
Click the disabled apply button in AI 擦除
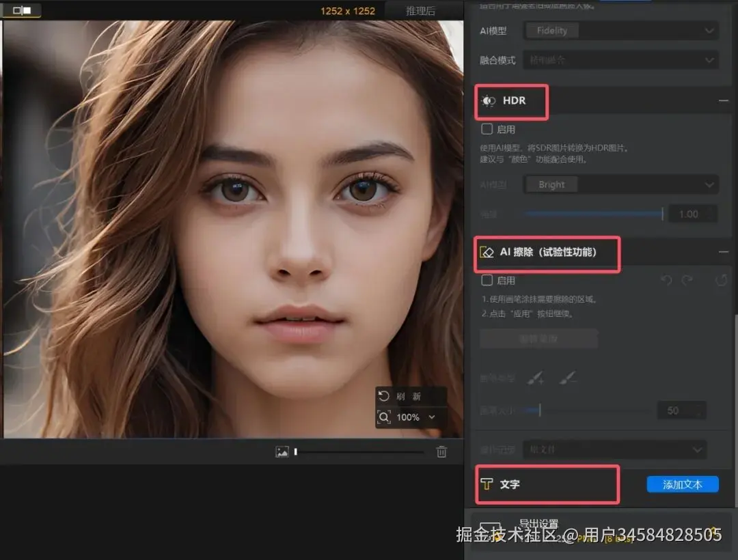click(538, 339)
